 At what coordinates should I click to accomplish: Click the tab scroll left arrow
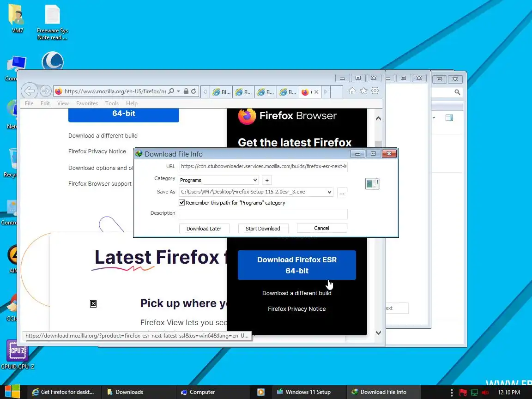205,91
